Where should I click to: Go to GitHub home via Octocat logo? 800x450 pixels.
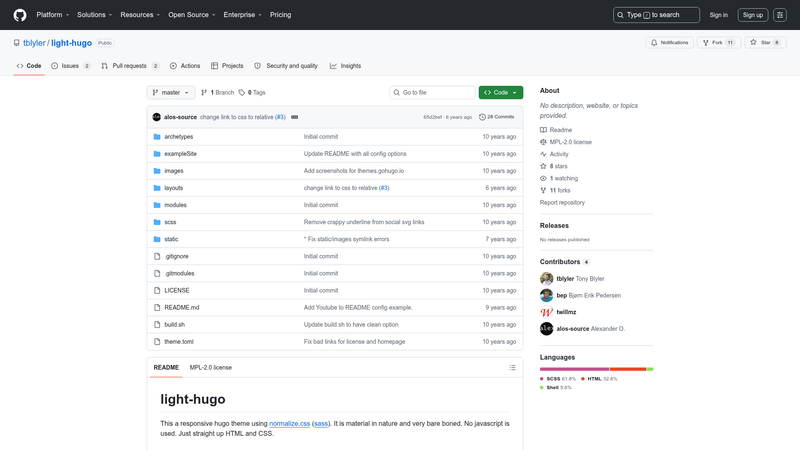coord(20,15)
